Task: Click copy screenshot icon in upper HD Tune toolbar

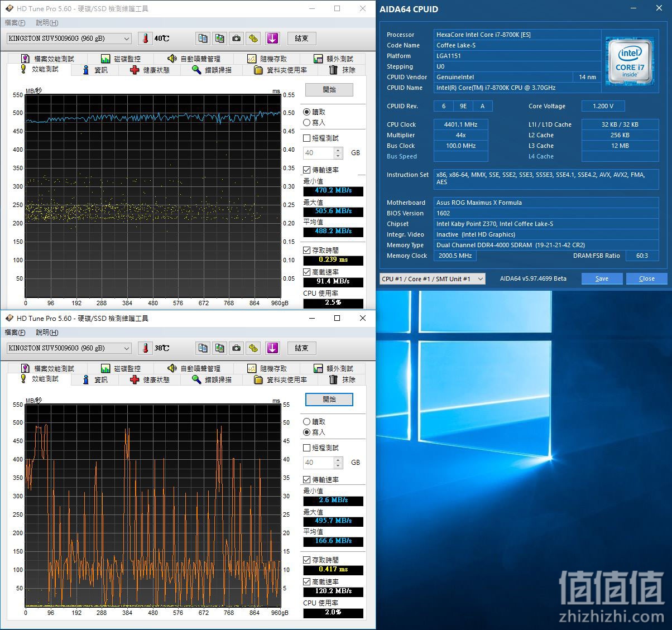Action: (x=220, y=39)
